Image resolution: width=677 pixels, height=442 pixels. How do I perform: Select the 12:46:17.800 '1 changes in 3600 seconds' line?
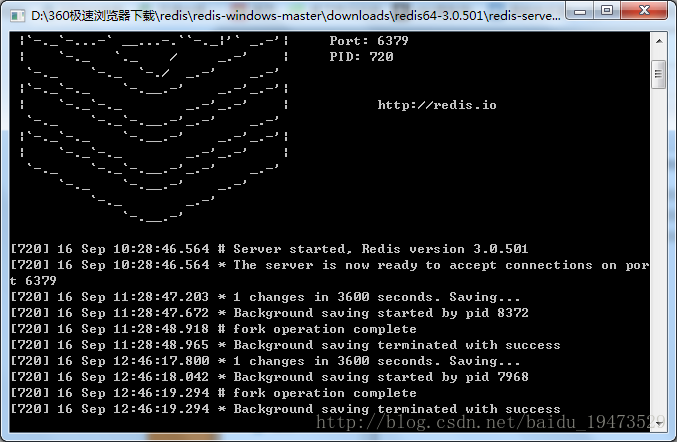[x=265, y=361]
